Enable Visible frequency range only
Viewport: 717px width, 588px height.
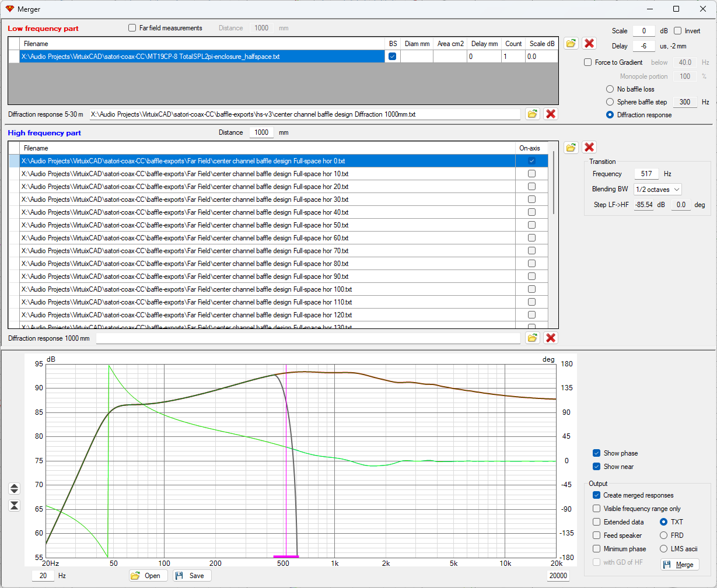(596, 509)
